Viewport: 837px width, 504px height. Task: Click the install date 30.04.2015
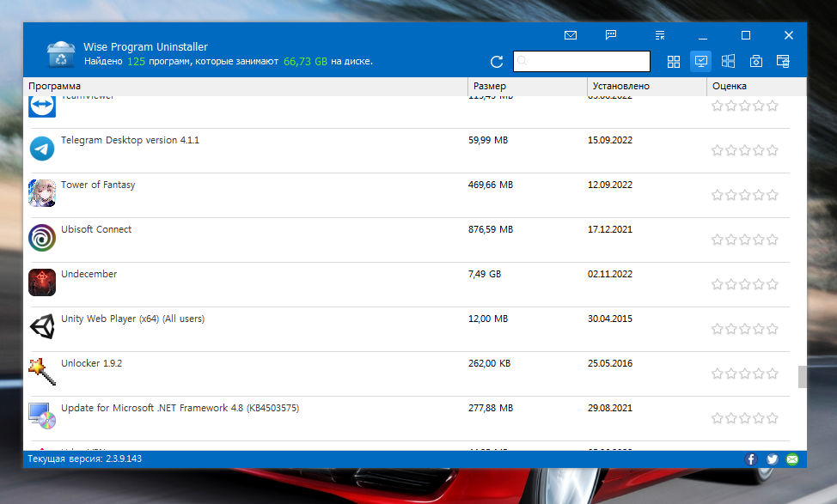pos(610,319)
